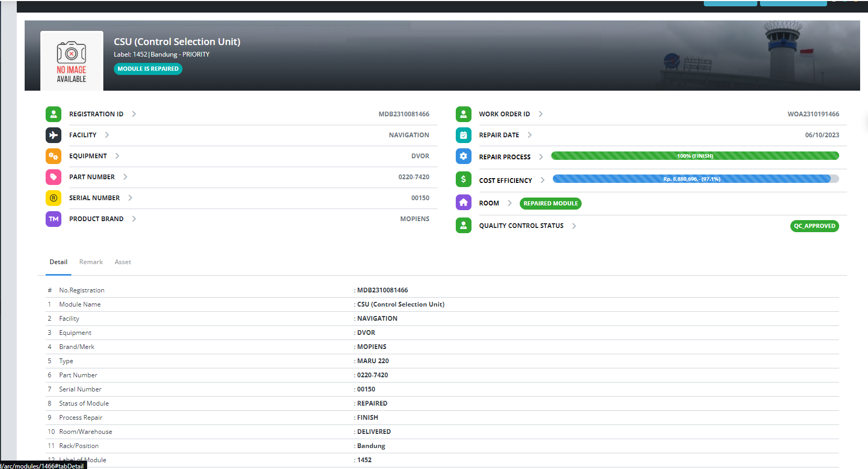This screenshot has width=868, height=469.
Task: Select the DVOR equipment value in summary
Action: point(420,156)
